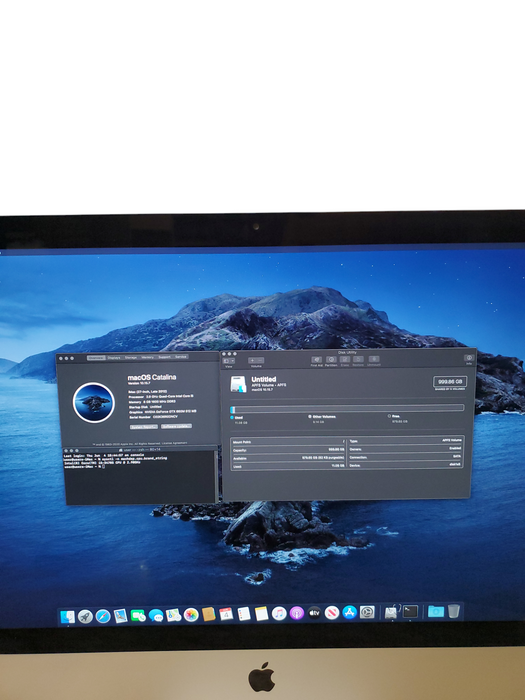Click the Serial Number line in About This Mac

click(153, 417)
